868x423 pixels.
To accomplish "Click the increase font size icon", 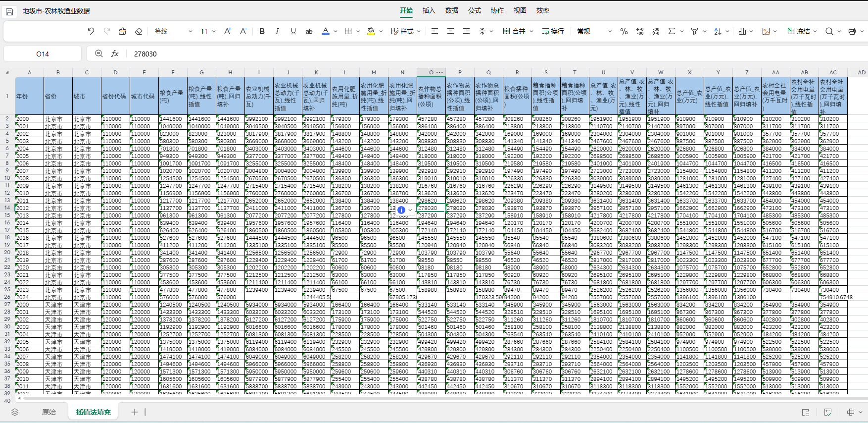I will click(228, 31).
